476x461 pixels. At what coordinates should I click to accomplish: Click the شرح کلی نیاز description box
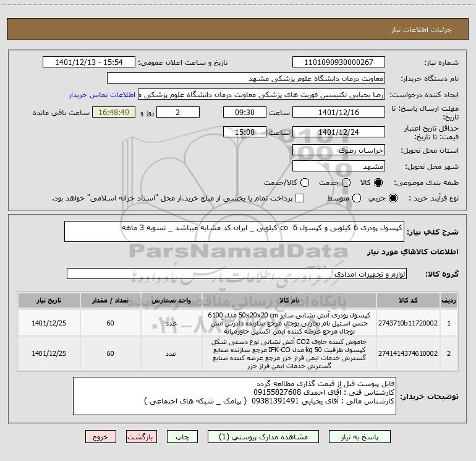pos(234,231)
